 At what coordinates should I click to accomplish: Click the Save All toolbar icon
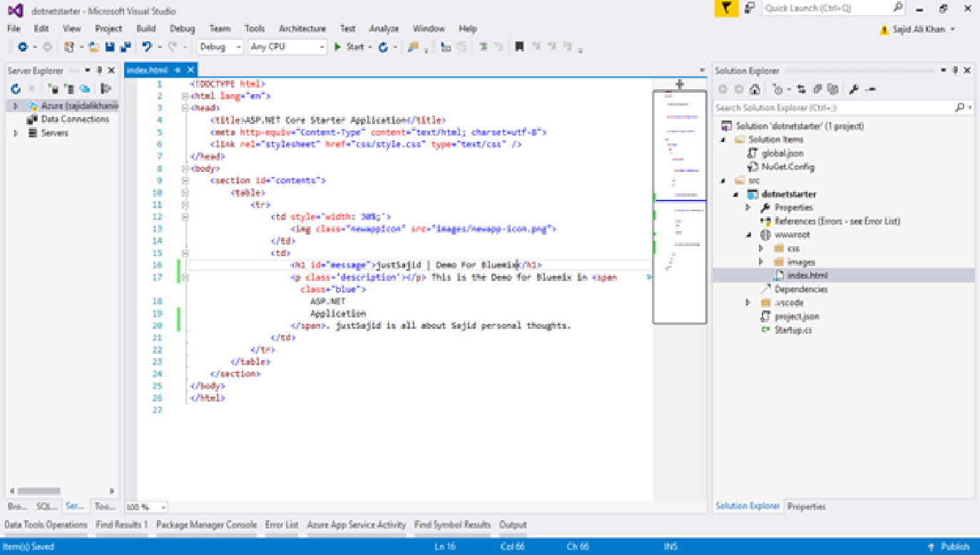point(125,47)
